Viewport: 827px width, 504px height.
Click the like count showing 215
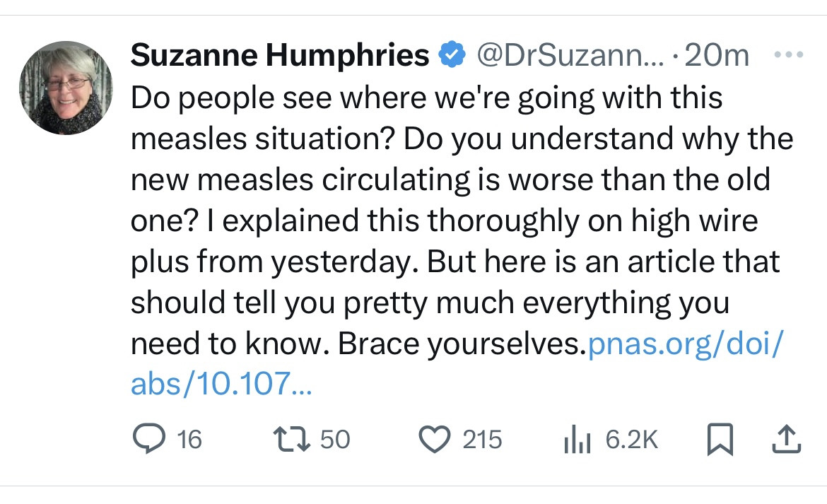click(x=482, y=440)
